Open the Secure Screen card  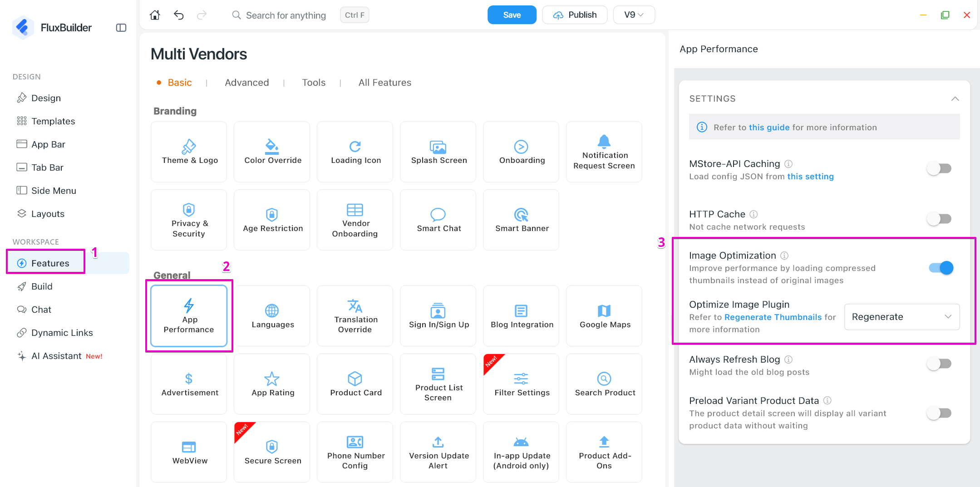click(272, 452)
